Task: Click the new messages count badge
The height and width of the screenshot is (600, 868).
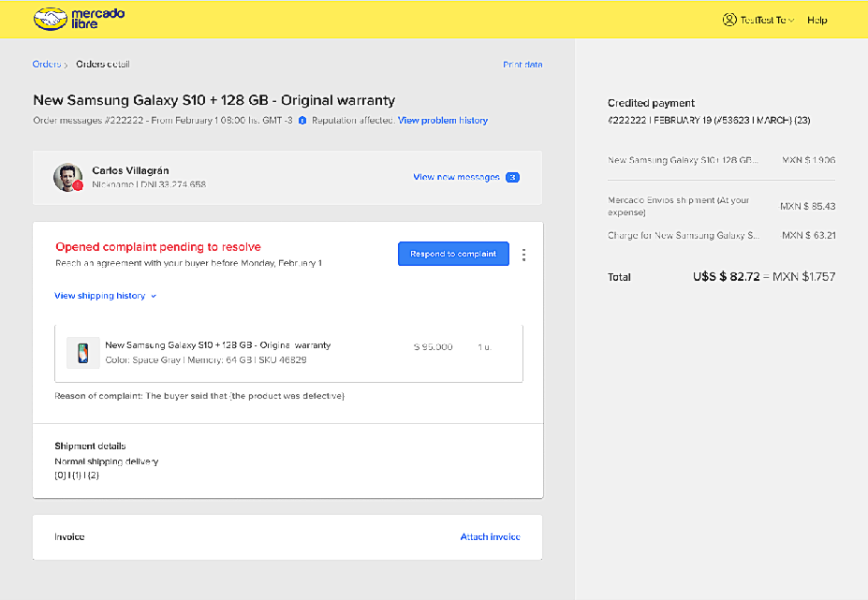Action: pos(512,177)
